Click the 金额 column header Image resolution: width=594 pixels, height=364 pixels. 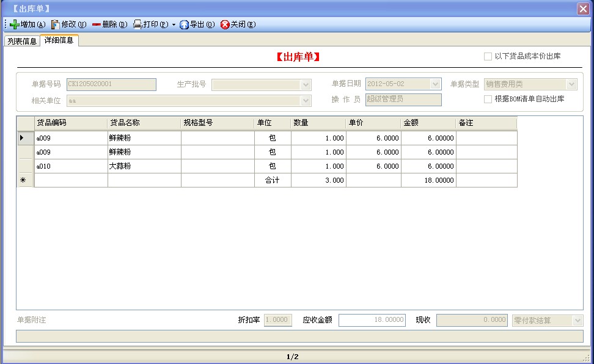pyautogui.click(x=428, y=123)
